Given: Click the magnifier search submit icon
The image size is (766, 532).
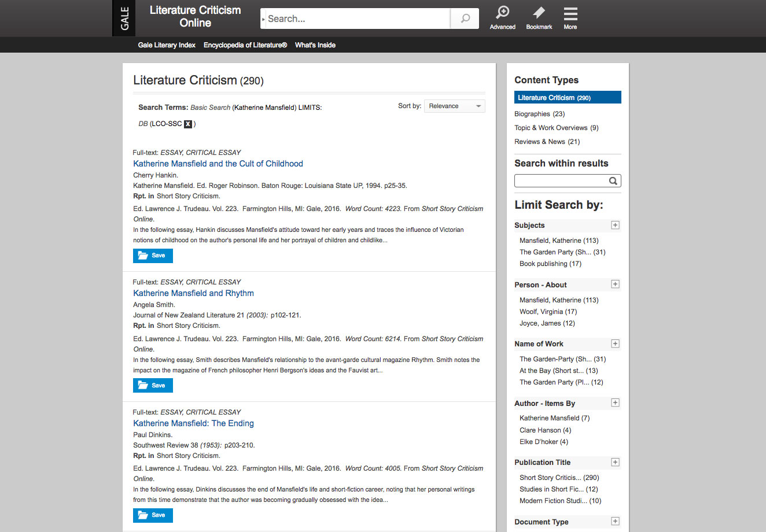Looking at the screenshot, I should [465, 19].
